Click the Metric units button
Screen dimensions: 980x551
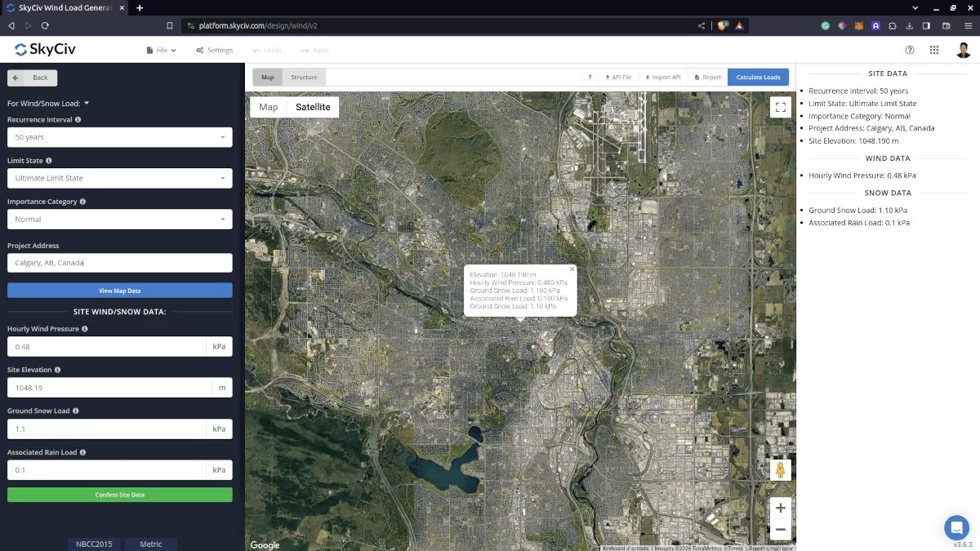(151, 544)
